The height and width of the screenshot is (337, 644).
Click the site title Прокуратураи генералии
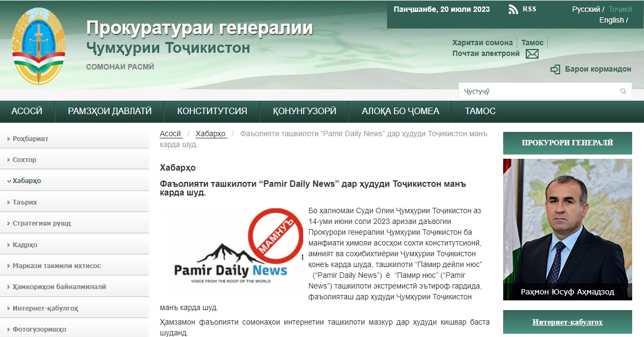(x=199, y=28)
